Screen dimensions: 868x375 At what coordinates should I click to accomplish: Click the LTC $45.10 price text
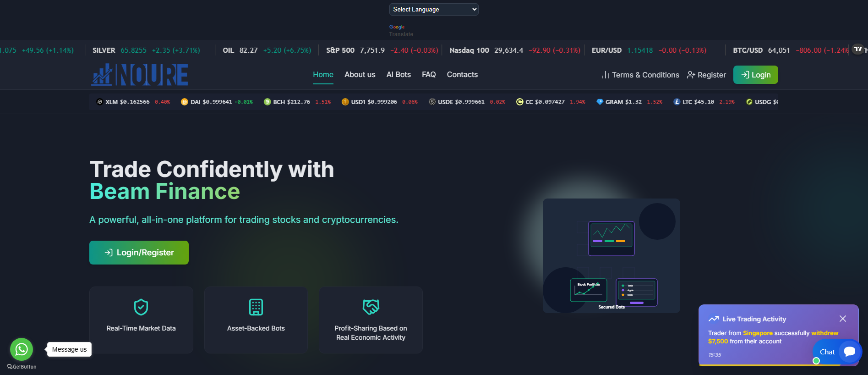click(704, 102)
